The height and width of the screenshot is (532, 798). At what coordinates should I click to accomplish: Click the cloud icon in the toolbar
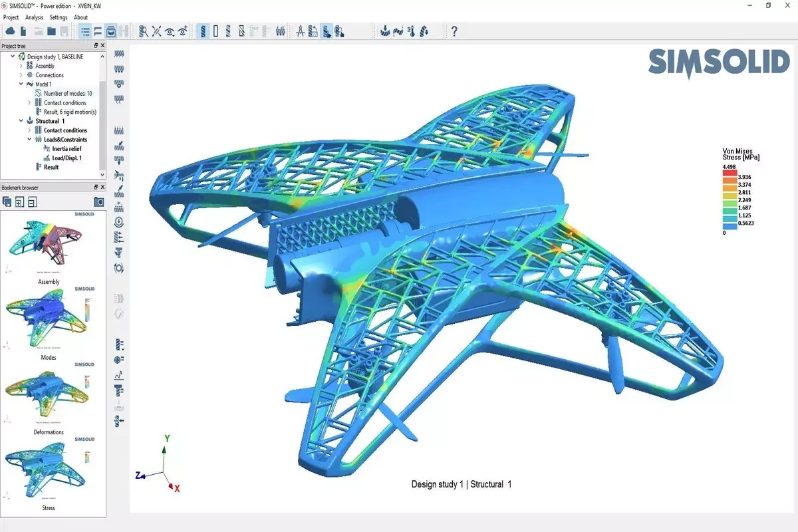(x=11, y=31)
